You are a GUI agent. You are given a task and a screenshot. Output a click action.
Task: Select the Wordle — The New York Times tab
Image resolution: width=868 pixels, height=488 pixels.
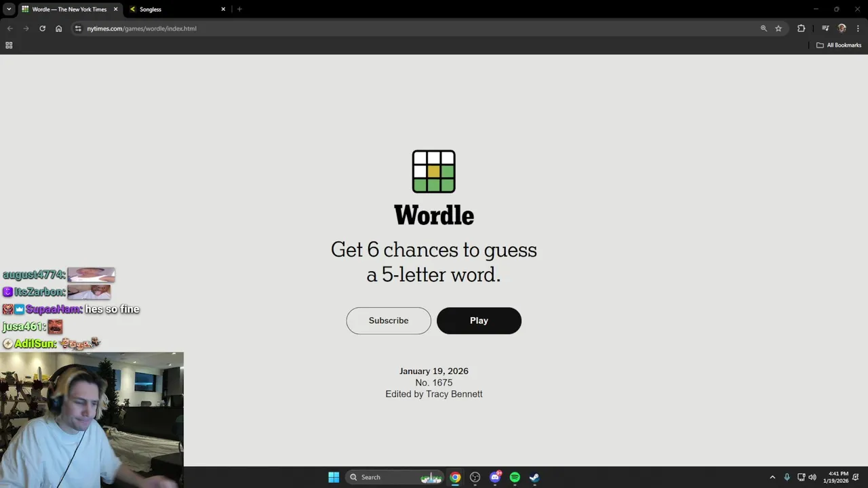point(69,9)
